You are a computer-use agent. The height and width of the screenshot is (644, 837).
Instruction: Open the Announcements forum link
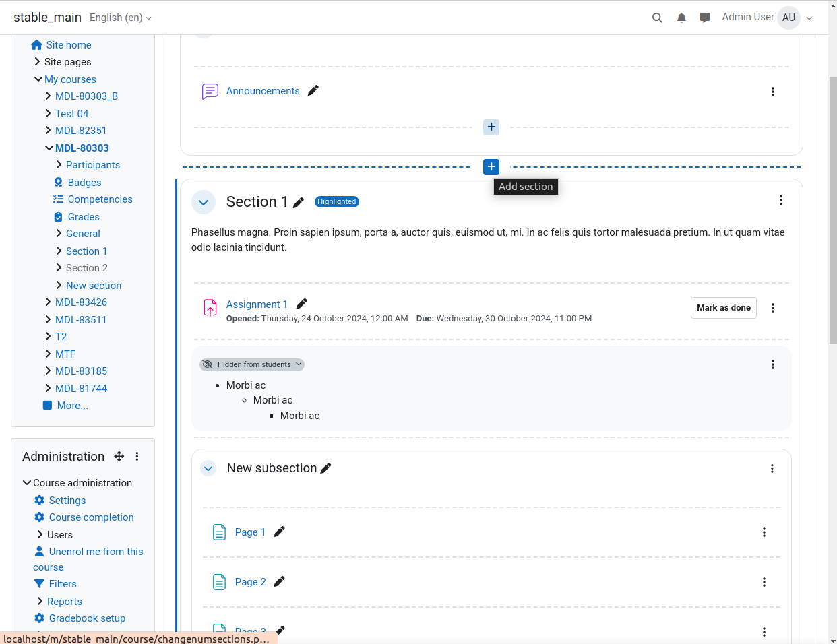(x=263, y=91)
